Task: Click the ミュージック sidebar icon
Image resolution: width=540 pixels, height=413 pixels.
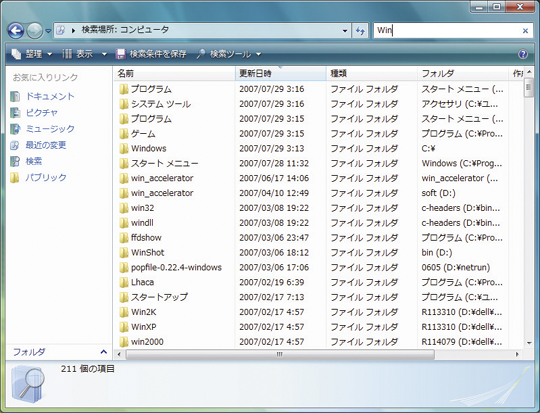Action: click(x=15, y=129)
